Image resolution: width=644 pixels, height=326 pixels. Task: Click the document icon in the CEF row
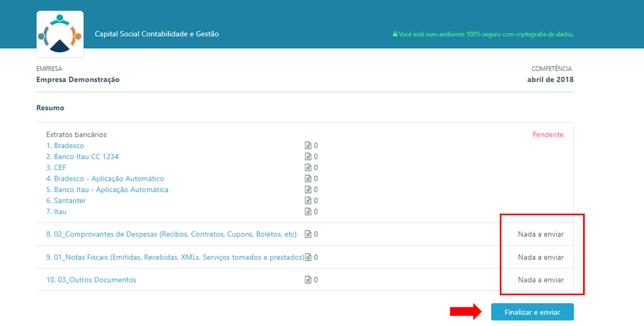click(x=307, y=168)
